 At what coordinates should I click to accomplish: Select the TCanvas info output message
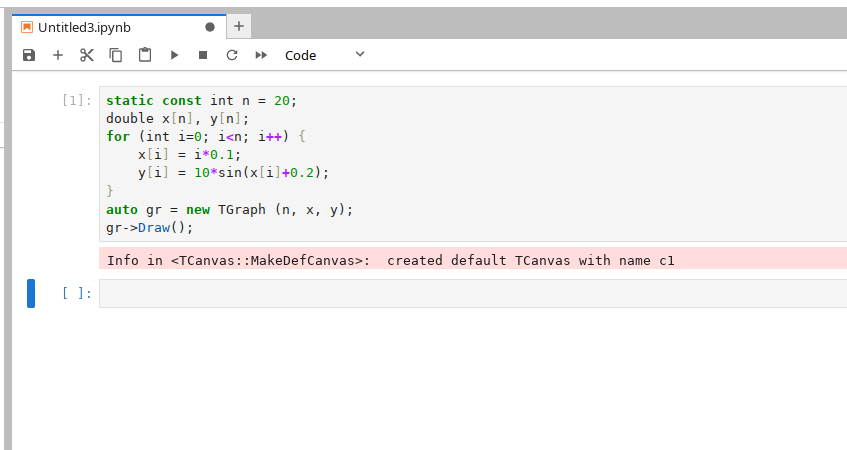[392, 261]
